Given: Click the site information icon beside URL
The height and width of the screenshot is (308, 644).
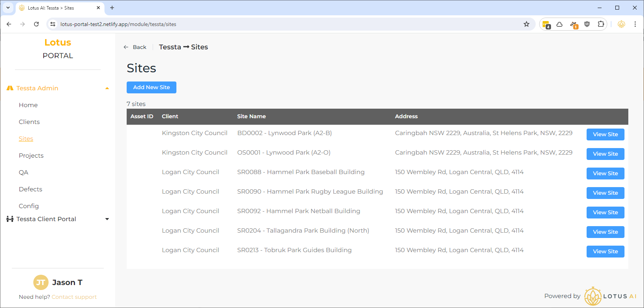Looking at the screenshot, I should pos(53,24).
